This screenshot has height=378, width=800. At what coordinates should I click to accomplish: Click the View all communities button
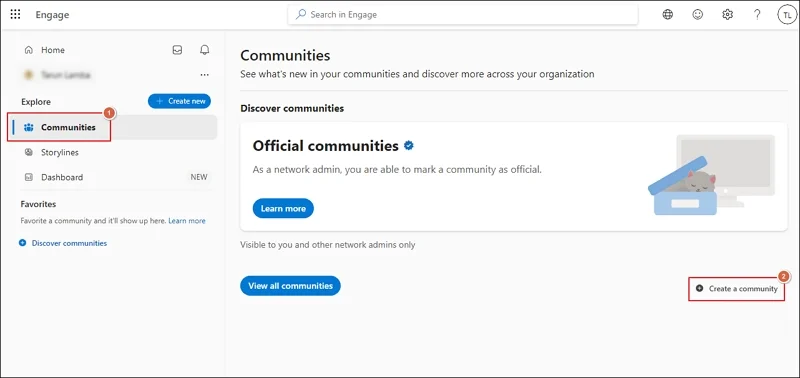[x=290, y=286]
